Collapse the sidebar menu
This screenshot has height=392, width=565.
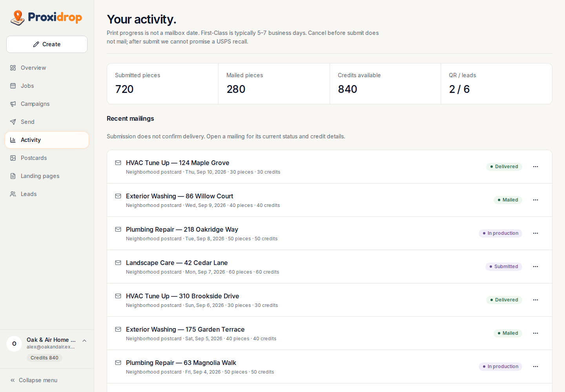click(x=47, y=380)
